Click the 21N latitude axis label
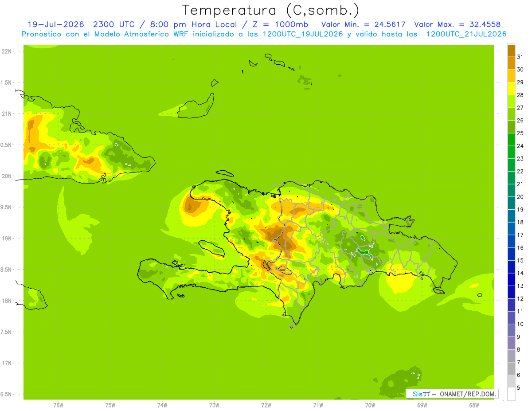 [x=7, y=114]
